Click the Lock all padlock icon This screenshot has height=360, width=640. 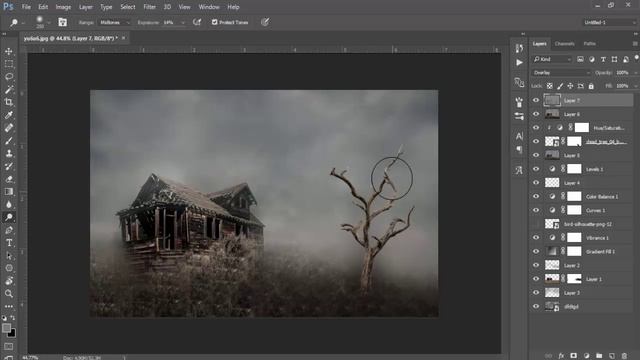591,86
